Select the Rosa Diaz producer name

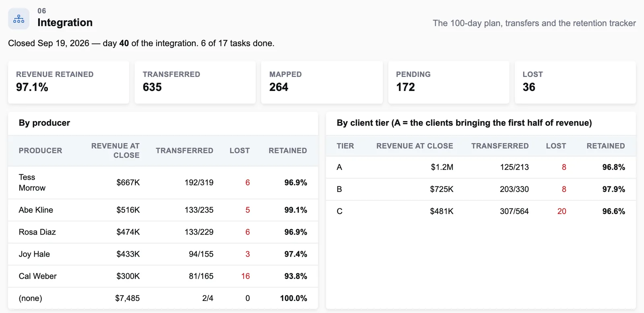click(x=37, y=232)
